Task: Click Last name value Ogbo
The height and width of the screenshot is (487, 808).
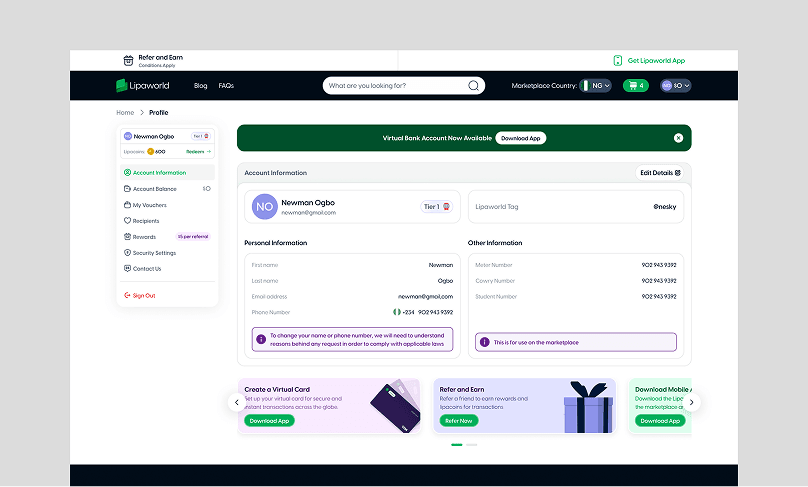Action: pyautogui.click(x=445, y=281)
